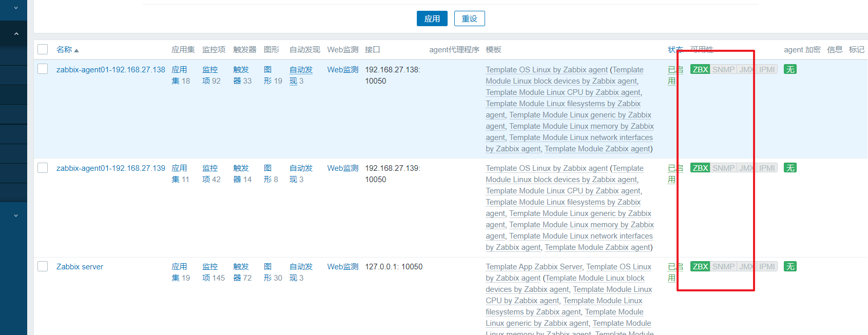
Task: Open 自动发现 3 for Zabbix server
Action: click(301, 272)
